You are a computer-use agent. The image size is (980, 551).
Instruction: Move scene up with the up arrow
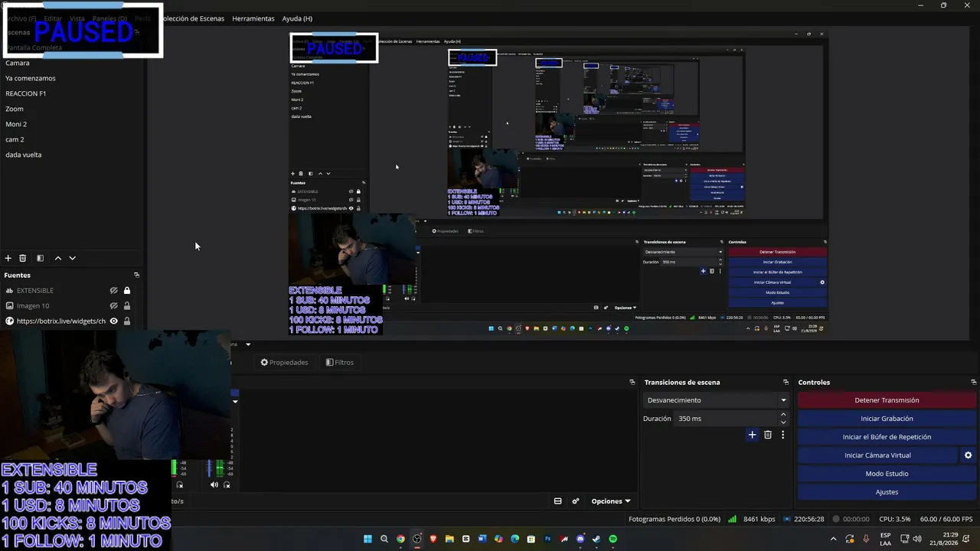click(57, 258)
